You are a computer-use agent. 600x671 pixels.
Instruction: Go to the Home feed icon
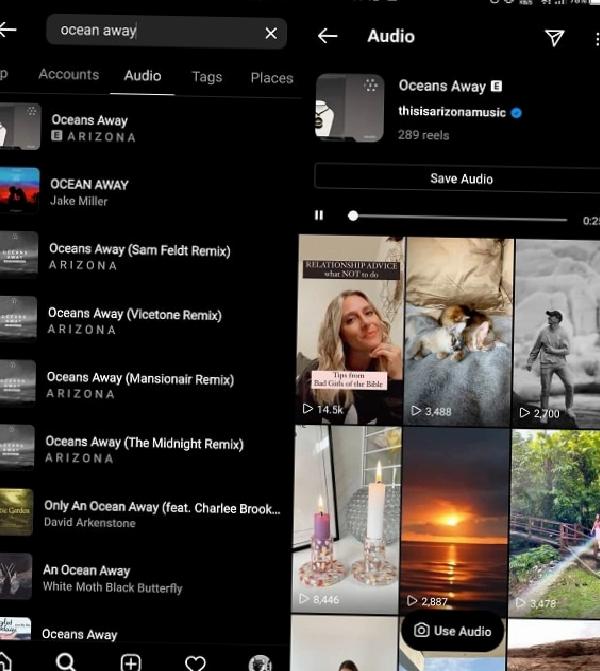4,662
